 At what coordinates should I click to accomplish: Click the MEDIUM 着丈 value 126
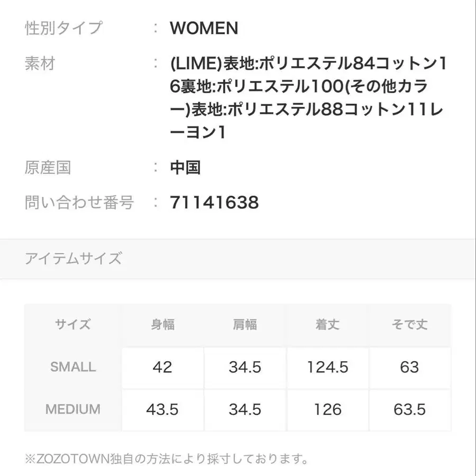[x=327, y=409]
